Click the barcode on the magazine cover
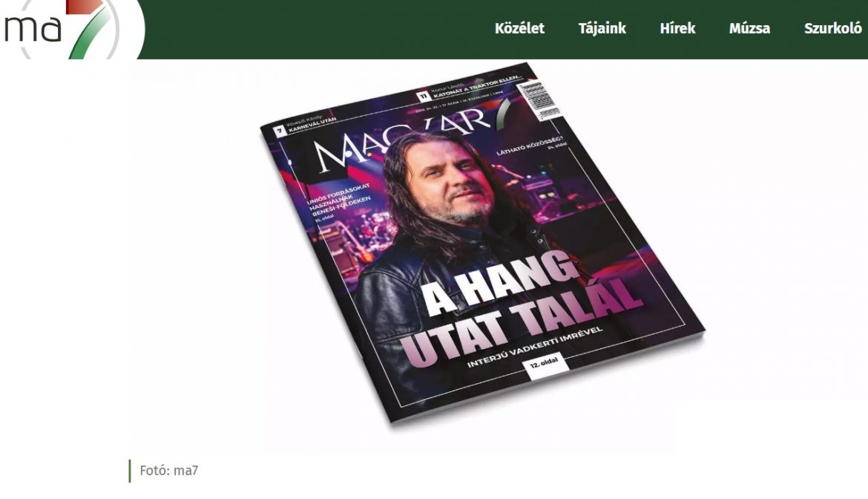 coord(539,100)
